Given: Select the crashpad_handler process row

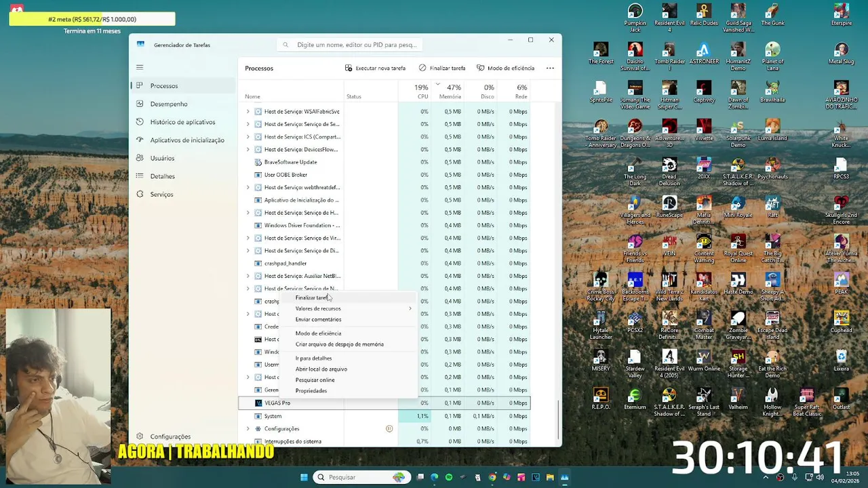Looking at the screenshot, I should (x=384, y=263).
